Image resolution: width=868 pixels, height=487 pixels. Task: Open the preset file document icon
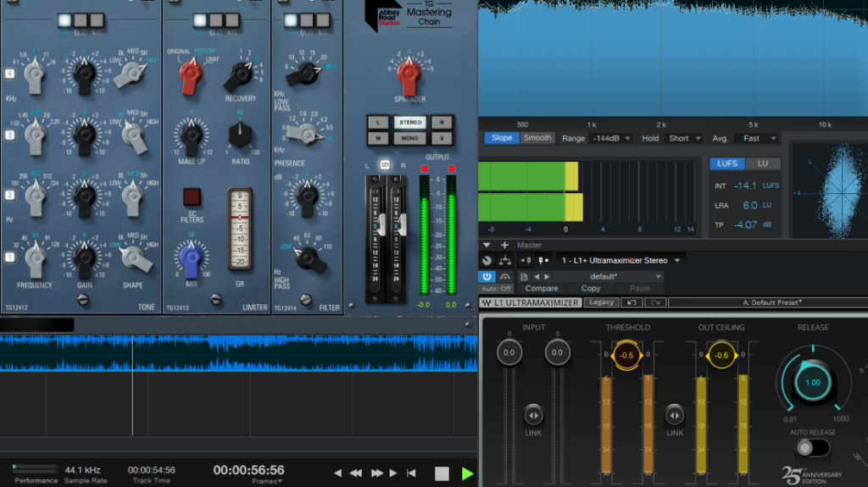[524, 277]
